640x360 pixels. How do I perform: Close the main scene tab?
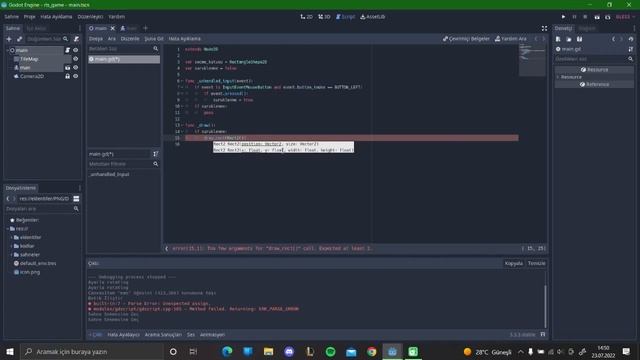(113, 28)
